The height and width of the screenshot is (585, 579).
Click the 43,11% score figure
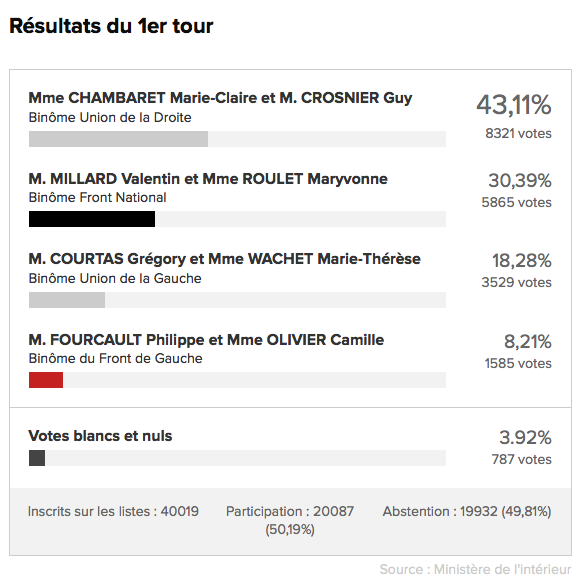point(514,105)
